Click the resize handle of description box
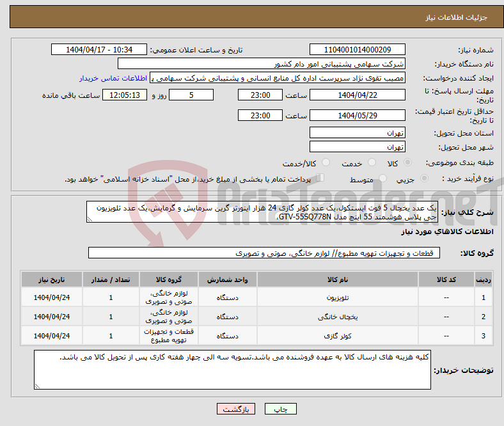Viewport: 504px width, 426px height. [x=90, y=219]
